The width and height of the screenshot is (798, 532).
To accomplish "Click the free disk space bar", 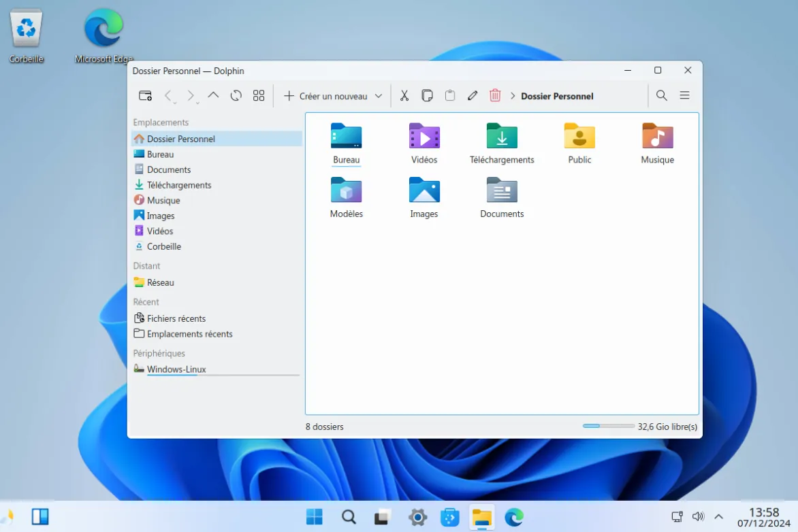I will pyautogui.click(x=608, y=427).
